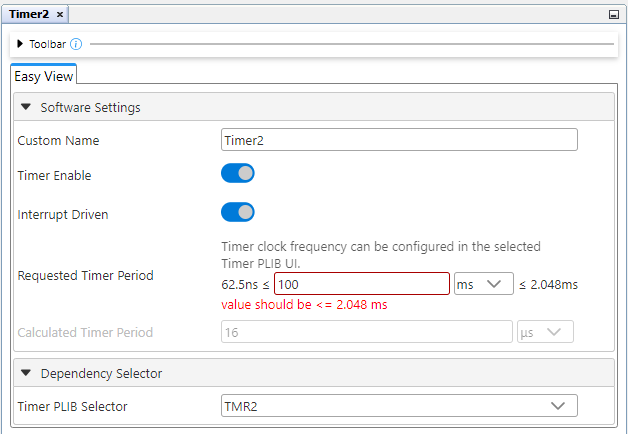
Task: Expand the Toolbar section arrow
Action: coord(20,44)
